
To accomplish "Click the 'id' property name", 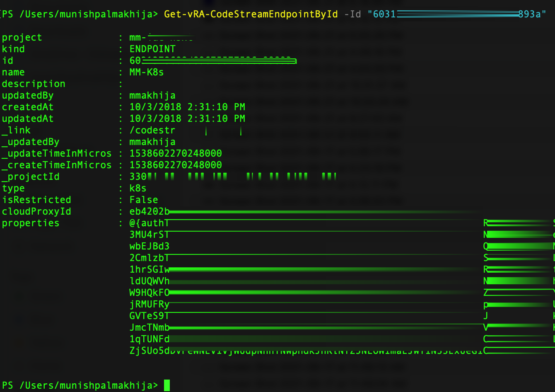I will pos(7,60).
